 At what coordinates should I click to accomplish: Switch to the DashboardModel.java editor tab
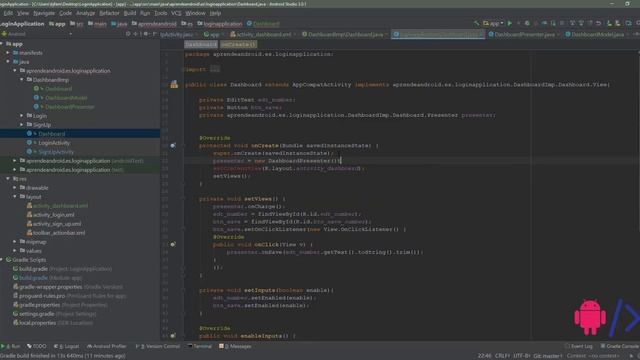click(x=597, y=35)
